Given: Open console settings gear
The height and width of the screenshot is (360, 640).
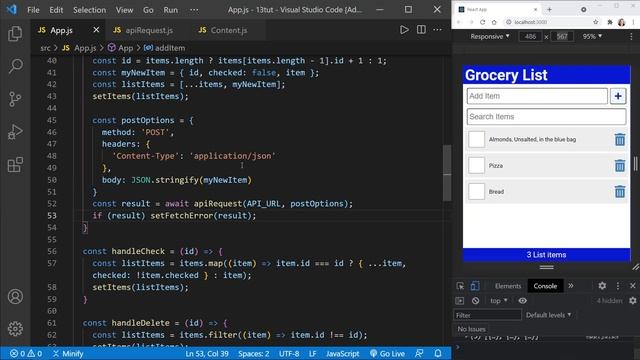Looking at the screenshot, I should coord(633,301).
